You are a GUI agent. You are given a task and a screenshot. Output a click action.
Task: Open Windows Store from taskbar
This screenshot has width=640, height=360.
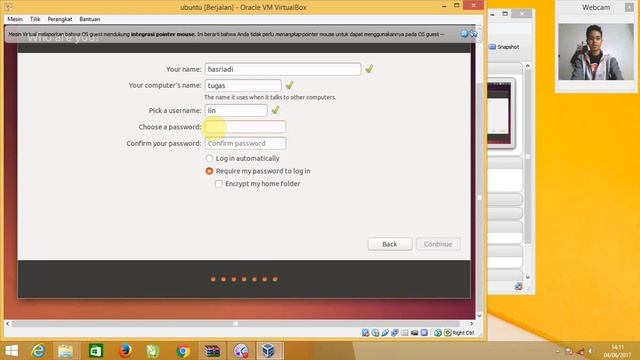(96, 351)
